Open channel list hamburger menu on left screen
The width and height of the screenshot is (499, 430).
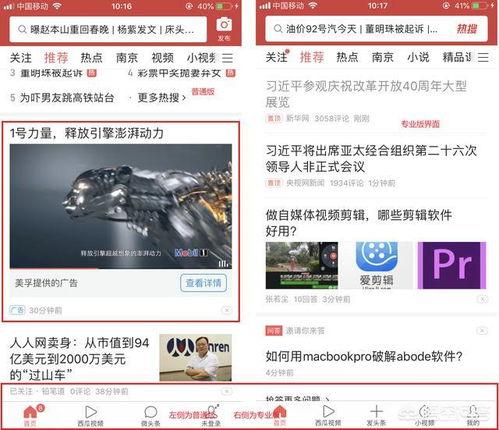[227, 58]
